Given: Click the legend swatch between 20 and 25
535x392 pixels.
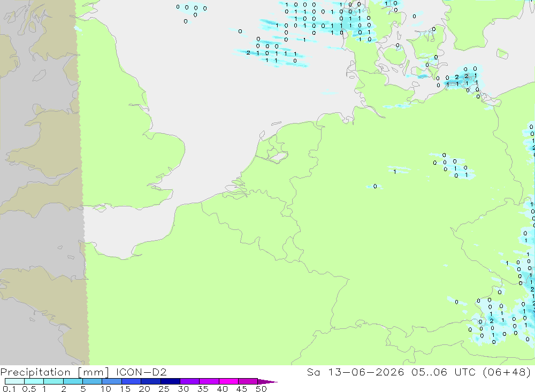Looking at the screenshot, I should 151,381.
